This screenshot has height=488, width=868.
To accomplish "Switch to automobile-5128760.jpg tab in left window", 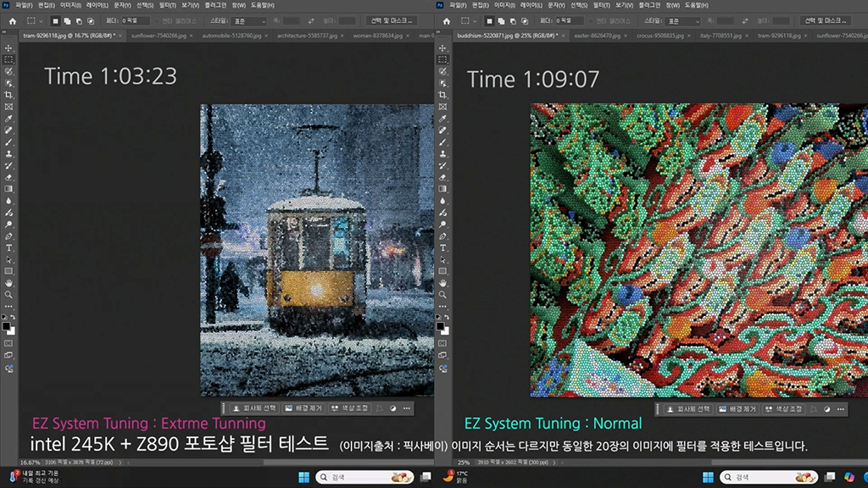I will [231, 36].
